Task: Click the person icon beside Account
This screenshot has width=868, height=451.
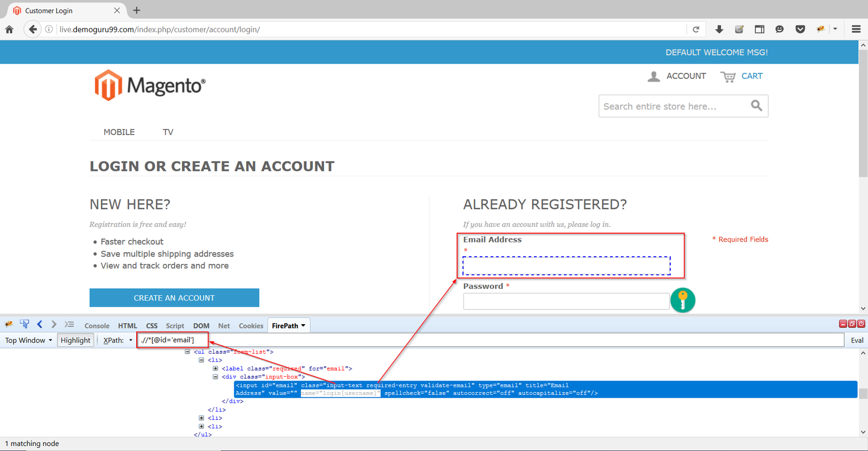Action: [x=654, y=77]
